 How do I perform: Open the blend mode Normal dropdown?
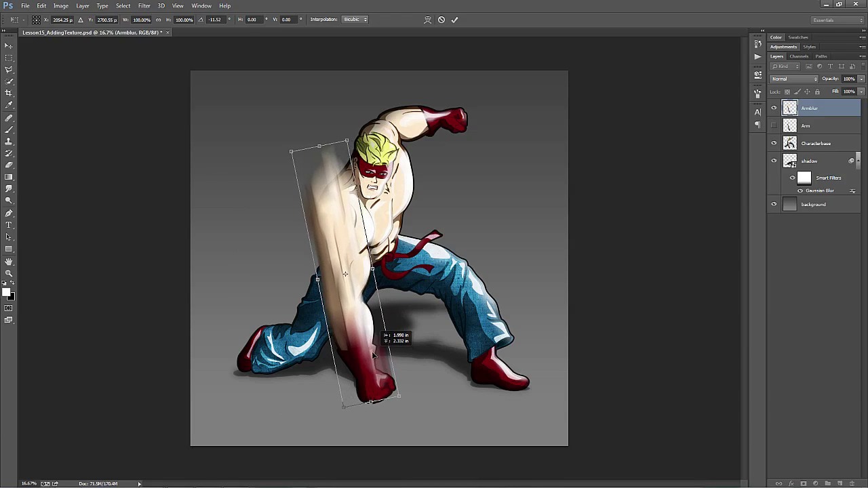[x=795, y=79]
